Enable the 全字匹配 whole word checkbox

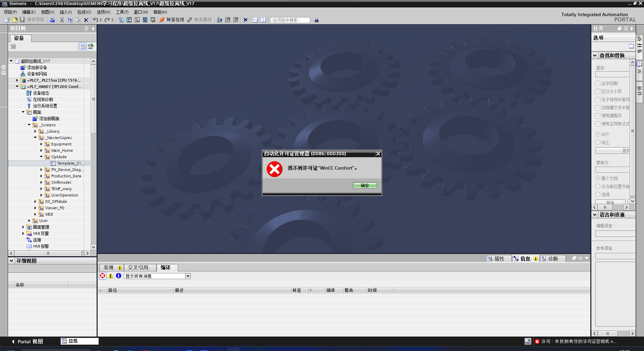tap(598, 83)
